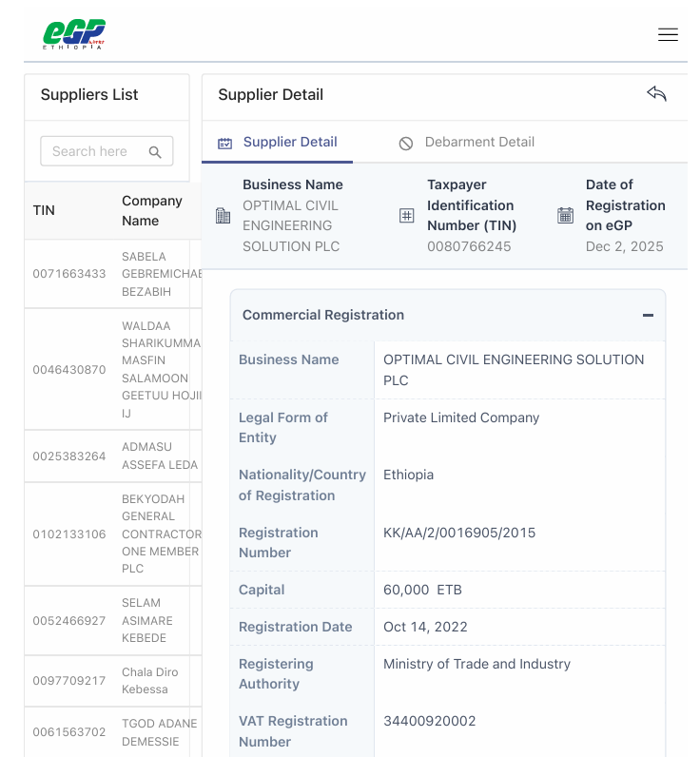700x757 pixels.
Task: Click the debarment prohibited-circle icon
Action: [x=406, y=144]
